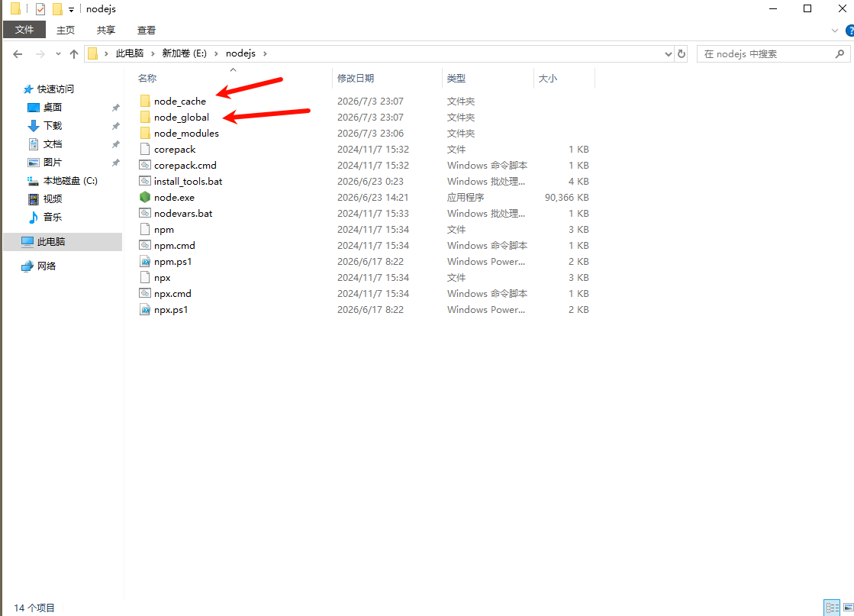Click 新加卷 (E:) breadcrumb
This screenshot has height=616, width=854.
185,53
